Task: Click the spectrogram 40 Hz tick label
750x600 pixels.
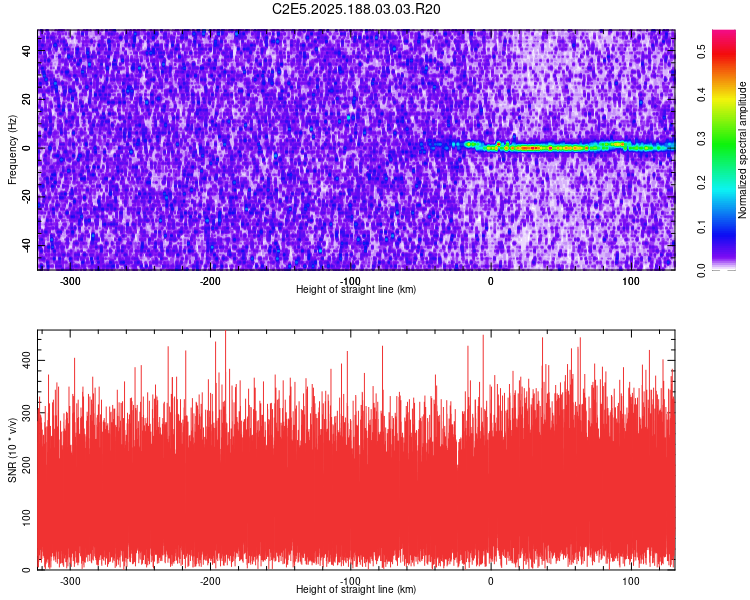Action: pos(27,51)
